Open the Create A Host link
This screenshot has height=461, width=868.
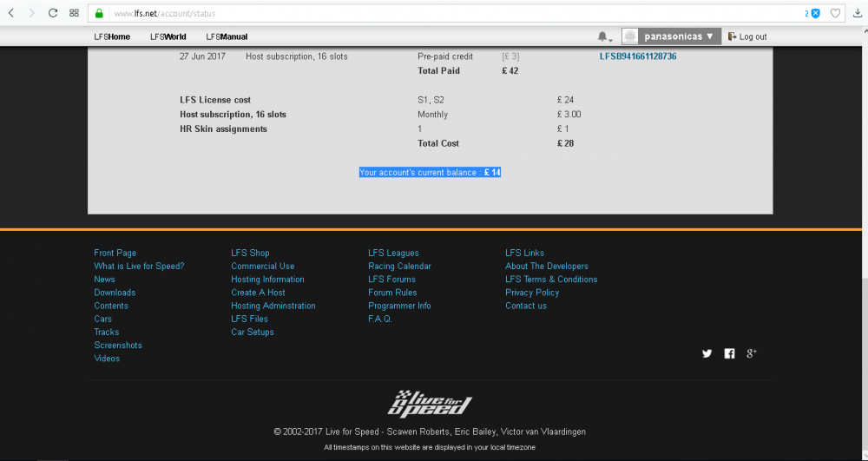259,293
